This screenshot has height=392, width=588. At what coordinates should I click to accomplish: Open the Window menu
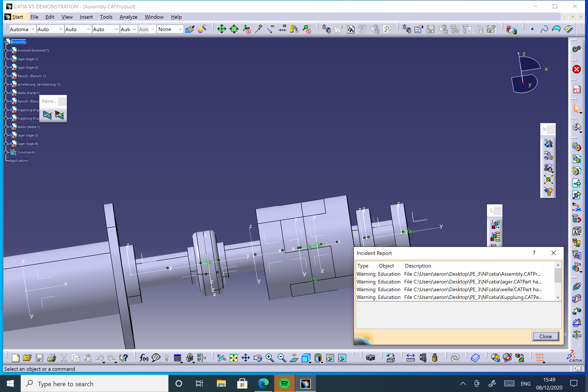[x=154, y=17]
